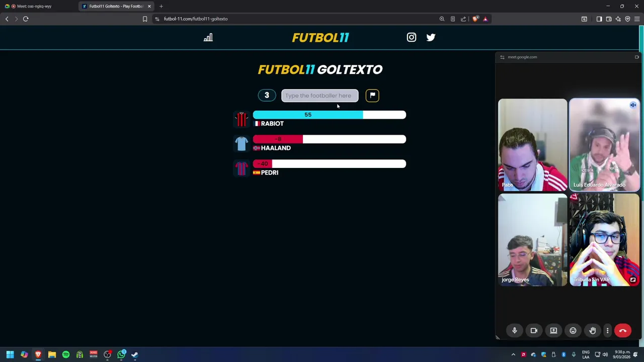Click the Haaland similarity progress bar

click(330, 139)
